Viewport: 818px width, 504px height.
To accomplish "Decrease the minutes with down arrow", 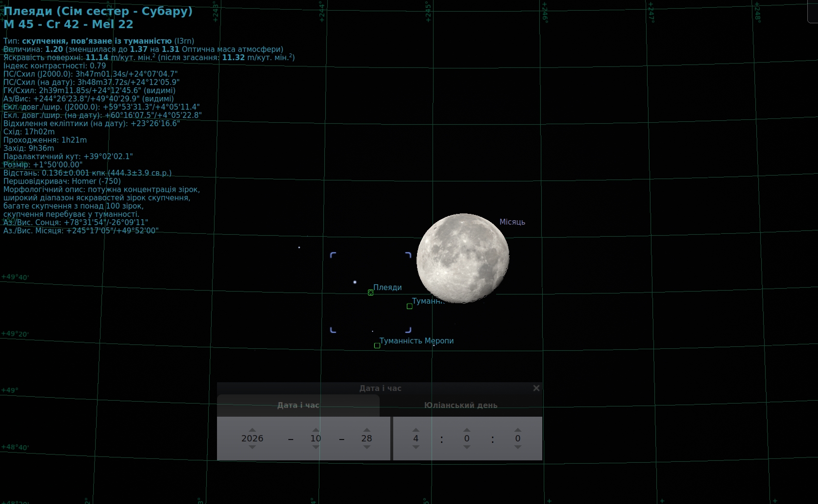I will tap(467, 447).
